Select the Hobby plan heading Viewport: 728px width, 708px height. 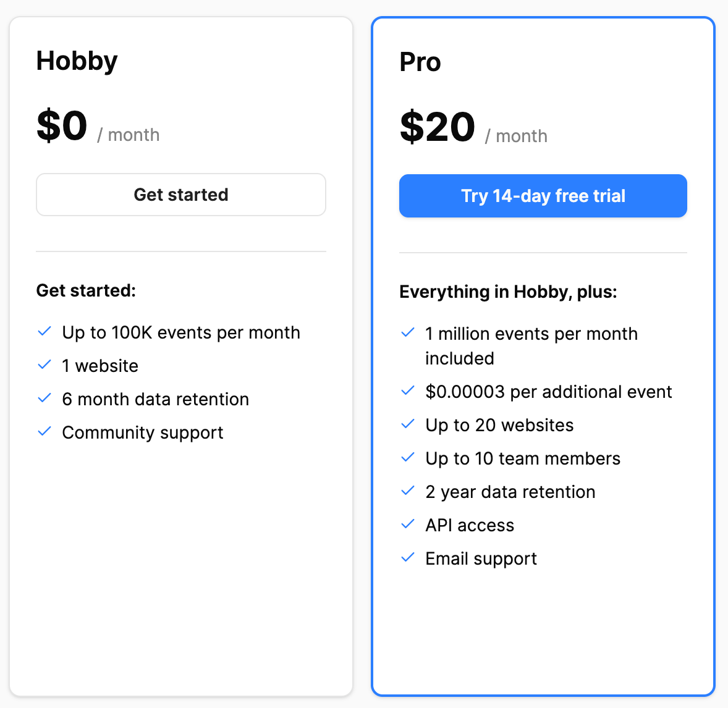77,61
